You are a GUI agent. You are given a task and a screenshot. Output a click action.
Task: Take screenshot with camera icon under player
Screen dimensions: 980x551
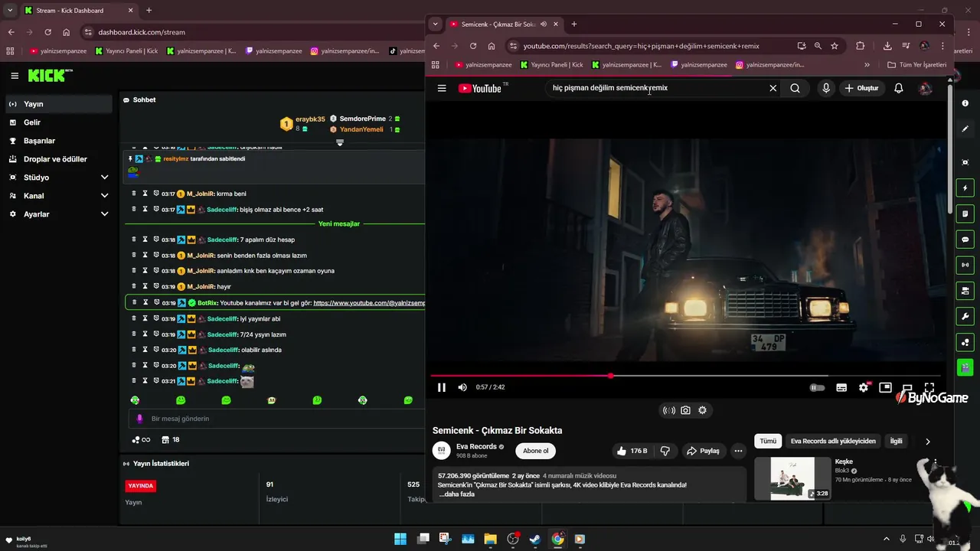tap(685, 410)
